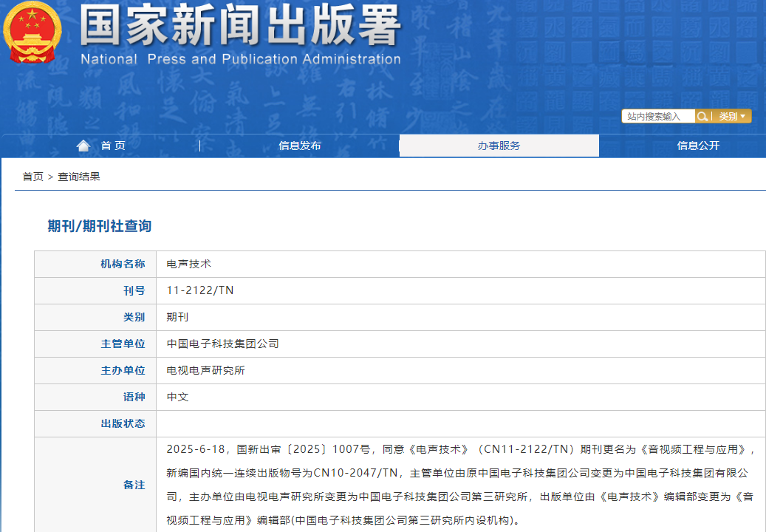766x532 pixels.
Task: Click the 期刊/期刊社查询 section heading
Action: coord(100,226)
